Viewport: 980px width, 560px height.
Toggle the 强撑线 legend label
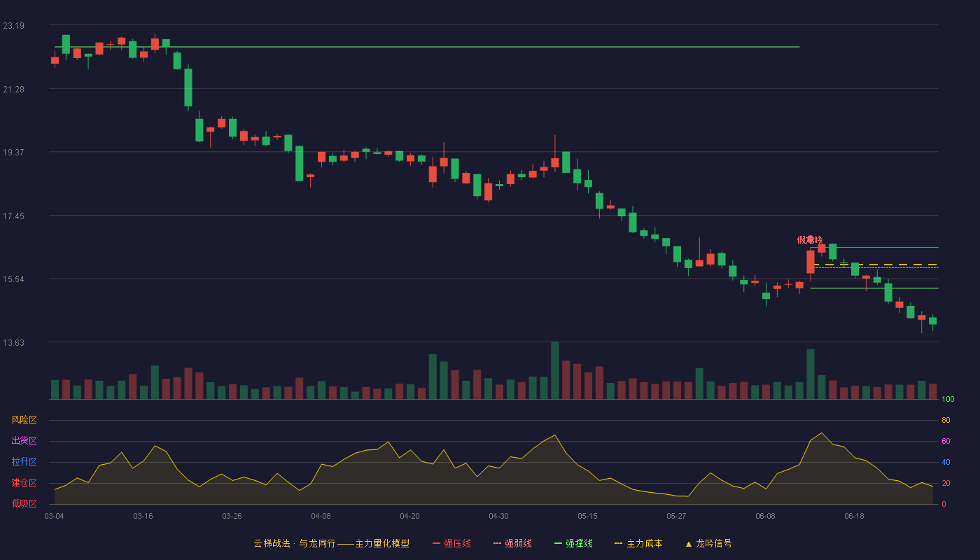pyautogui.click(x=579, y=543)
